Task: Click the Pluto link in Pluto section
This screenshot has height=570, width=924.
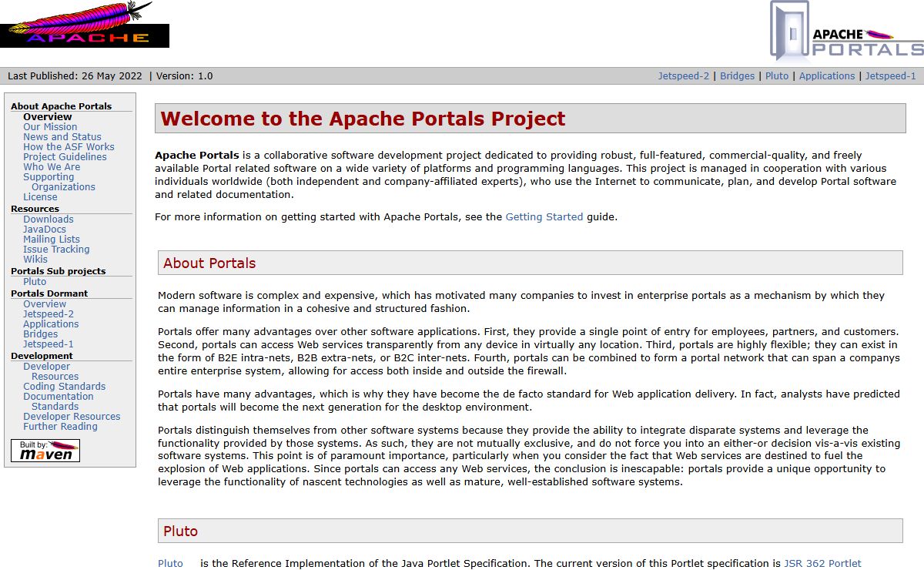Action: [x=171, y=564]
